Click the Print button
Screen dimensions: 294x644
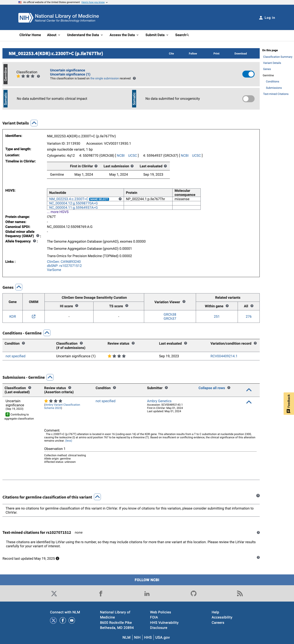(216, 53)
